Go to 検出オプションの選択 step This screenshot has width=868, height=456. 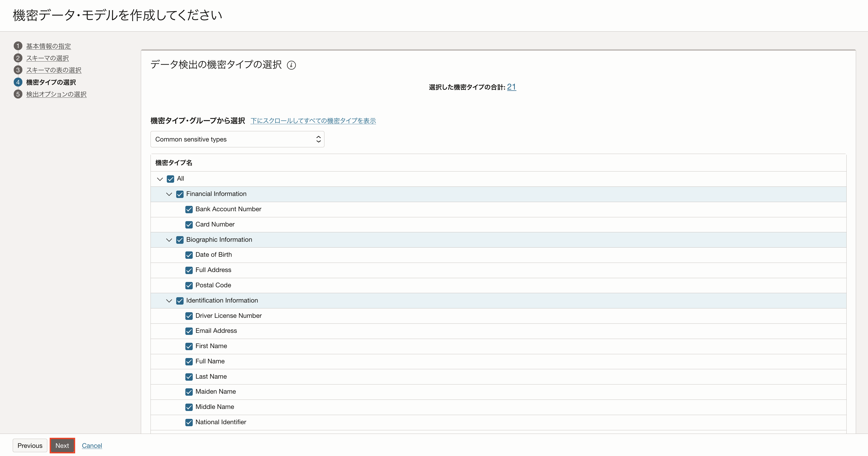coord(56,94)
